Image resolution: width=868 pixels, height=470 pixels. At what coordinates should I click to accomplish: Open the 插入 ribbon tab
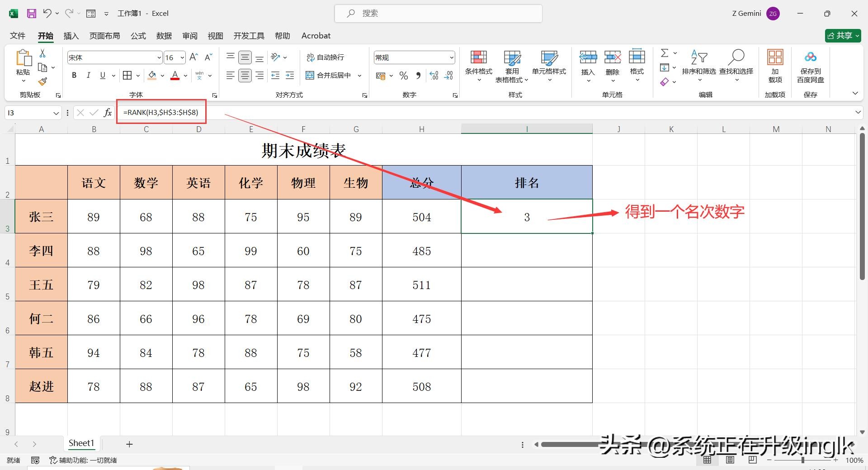coord(71,36)
